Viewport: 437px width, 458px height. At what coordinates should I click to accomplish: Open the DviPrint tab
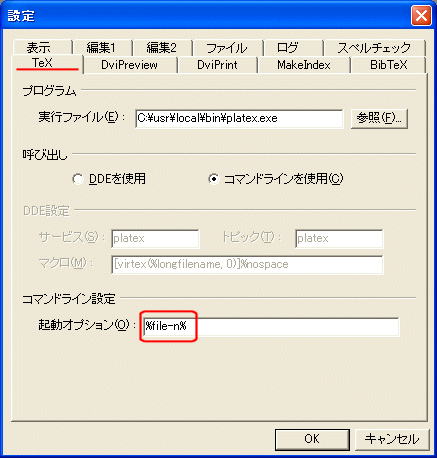pos(217,65)
